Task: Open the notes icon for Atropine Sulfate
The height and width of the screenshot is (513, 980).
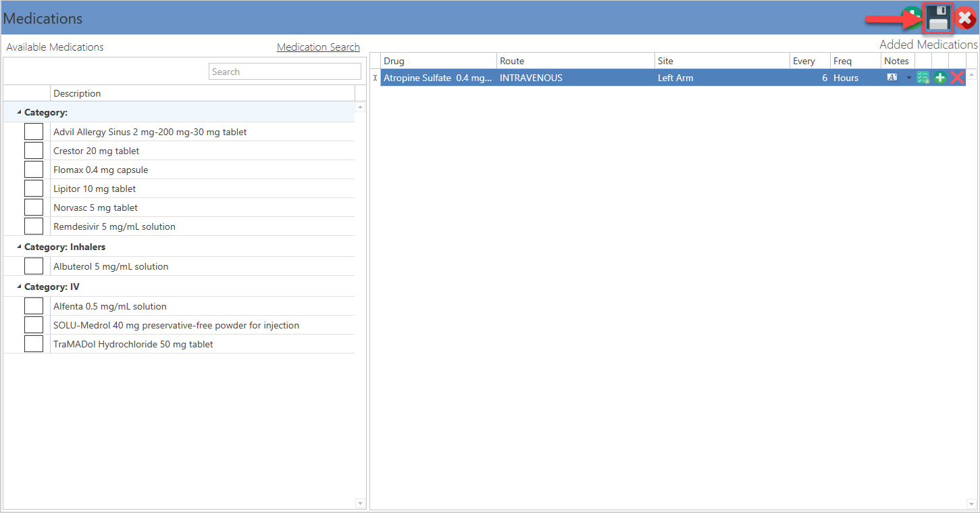Action: click(x=892, y=78)
